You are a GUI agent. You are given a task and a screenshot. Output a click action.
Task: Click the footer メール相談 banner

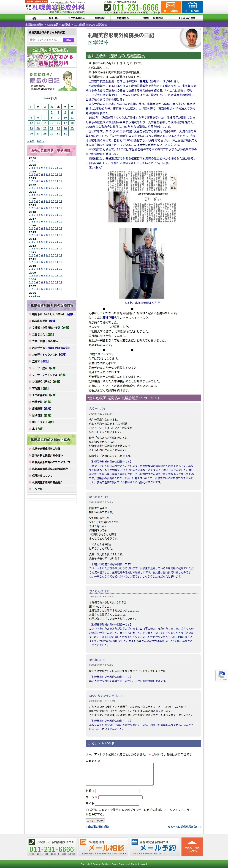click(103, 847)
